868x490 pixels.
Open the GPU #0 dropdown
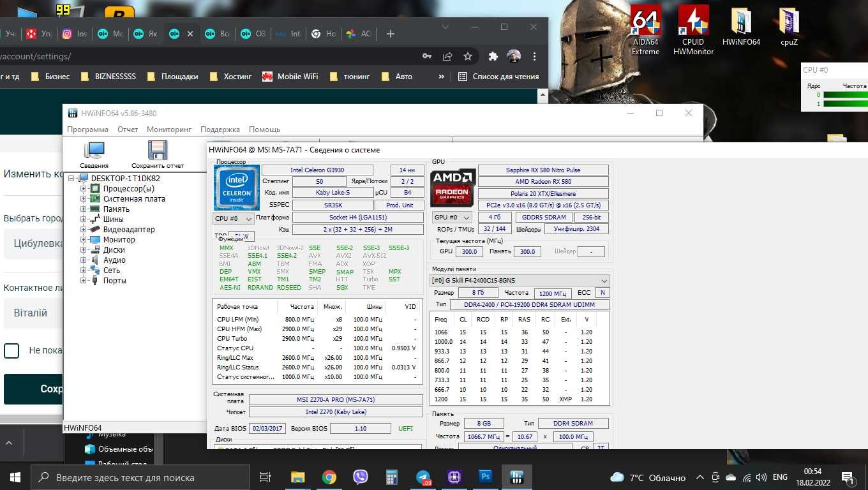[452, 218]
